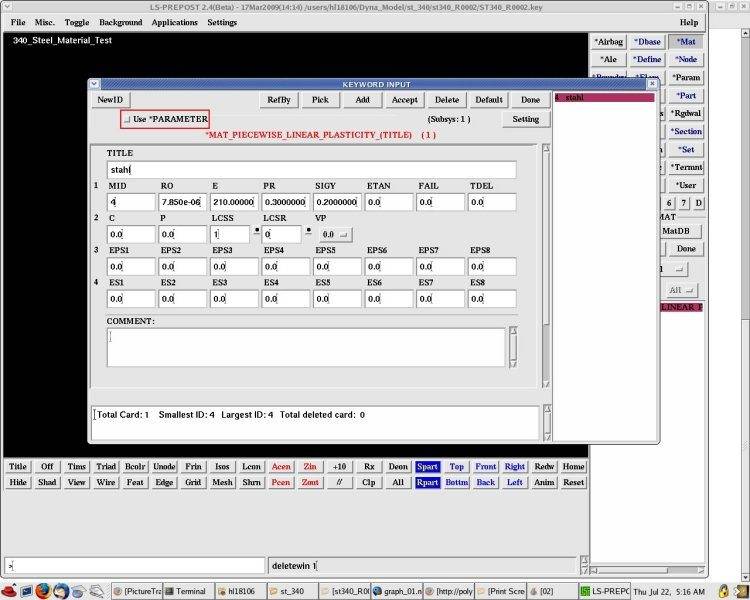The height and width of the screenshot is (600, 750).
Task: Open the Keyword Input window menu icon
Action: coord(94,84)
